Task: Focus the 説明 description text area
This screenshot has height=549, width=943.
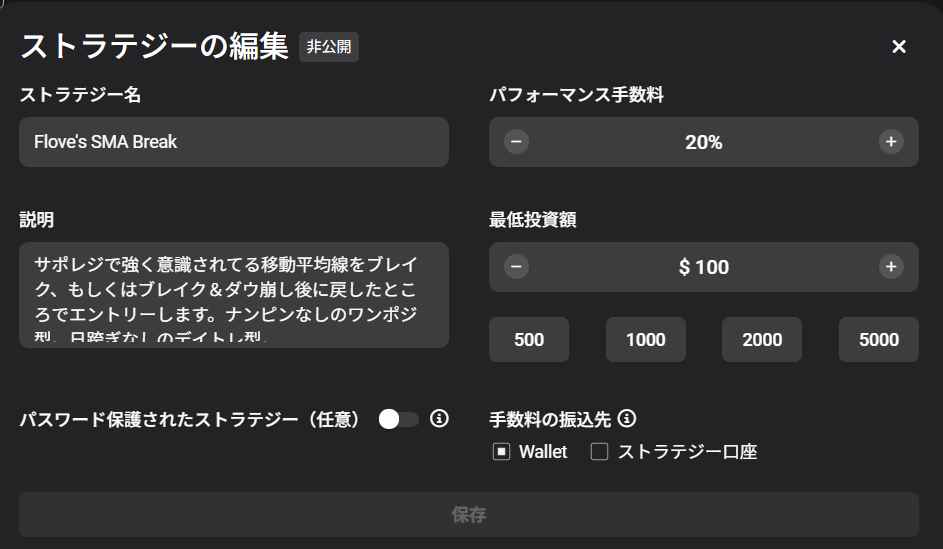Action: [234, 294]
